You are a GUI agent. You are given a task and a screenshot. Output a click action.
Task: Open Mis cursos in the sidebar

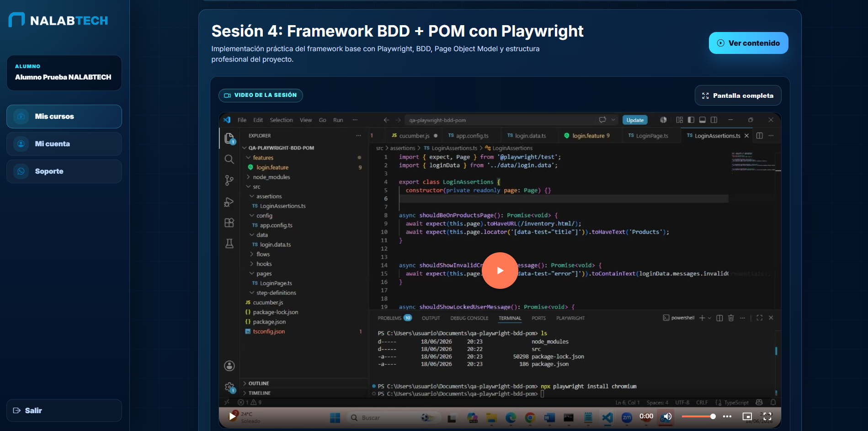pos(64,117)
